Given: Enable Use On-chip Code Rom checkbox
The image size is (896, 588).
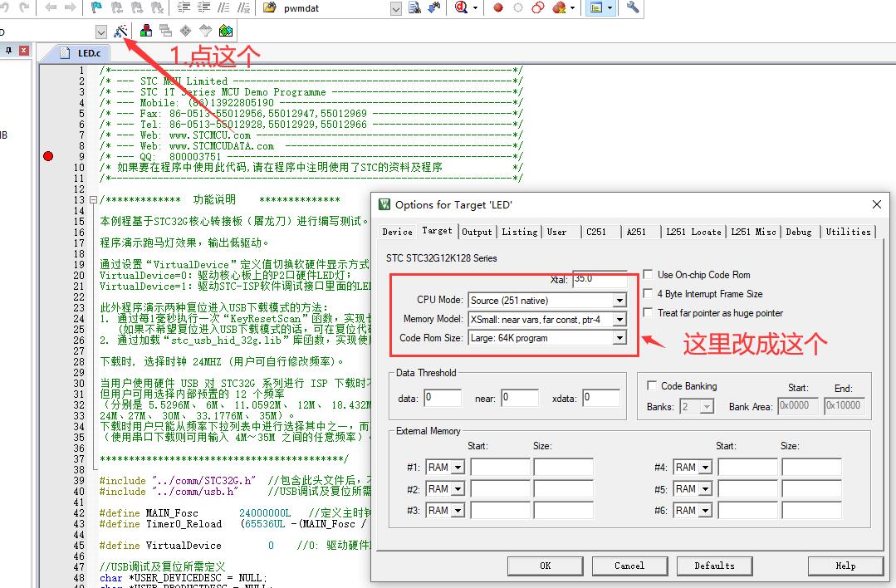Looking at the screenshot, I should [x=649, y=275].
